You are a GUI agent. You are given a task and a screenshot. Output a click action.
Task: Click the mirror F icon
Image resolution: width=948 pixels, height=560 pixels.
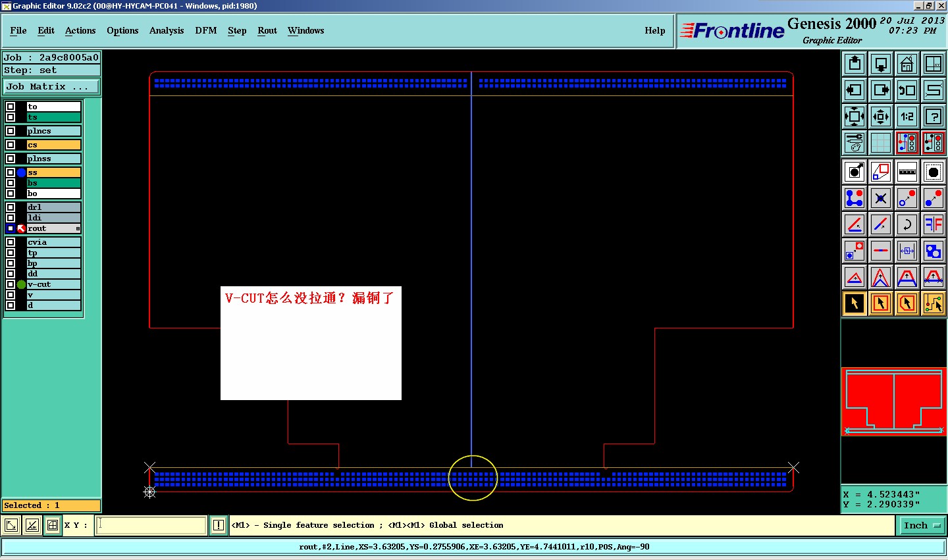click(x=933, y=224)
